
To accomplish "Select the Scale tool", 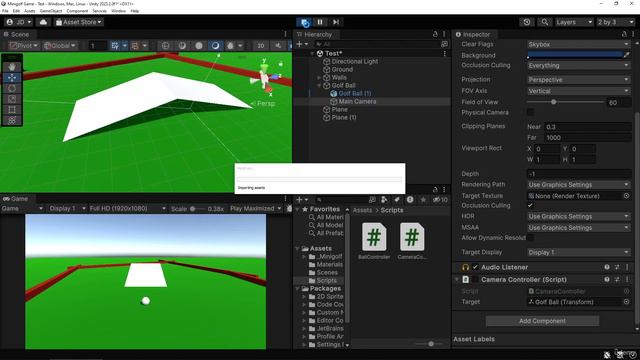I will 12,99.
